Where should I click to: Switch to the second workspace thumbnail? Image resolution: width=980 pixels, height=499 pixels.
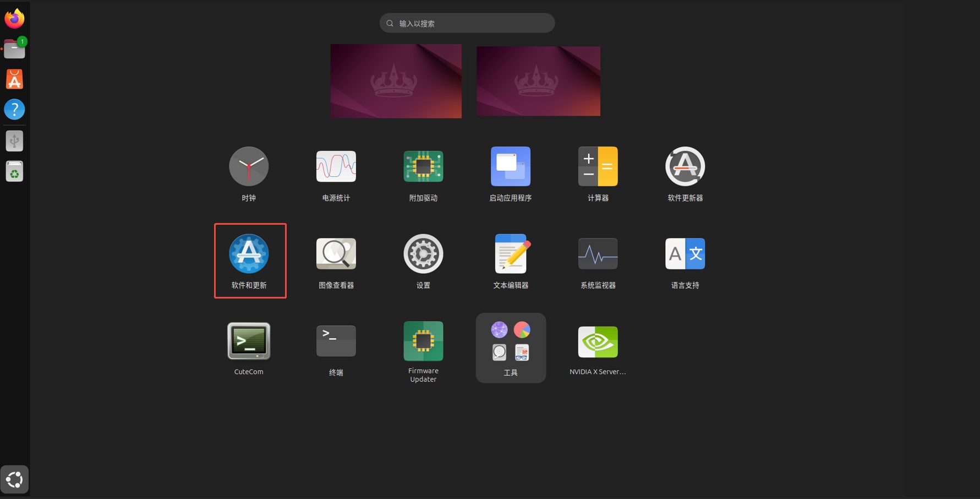coord(538,80)
